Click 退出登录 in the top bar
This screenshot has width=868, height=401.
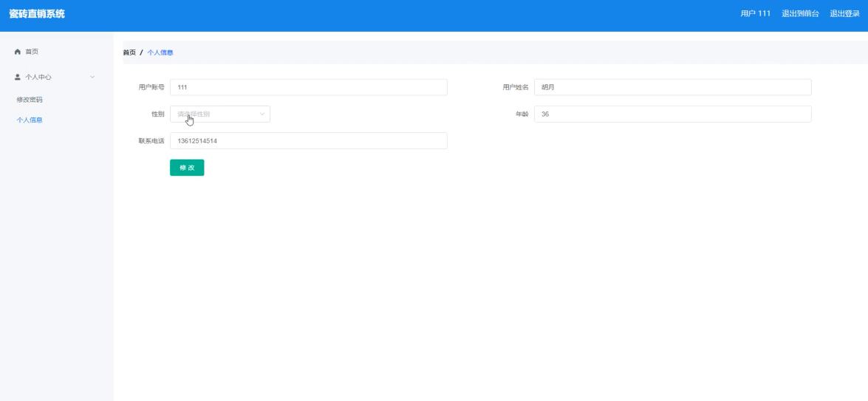845,14
